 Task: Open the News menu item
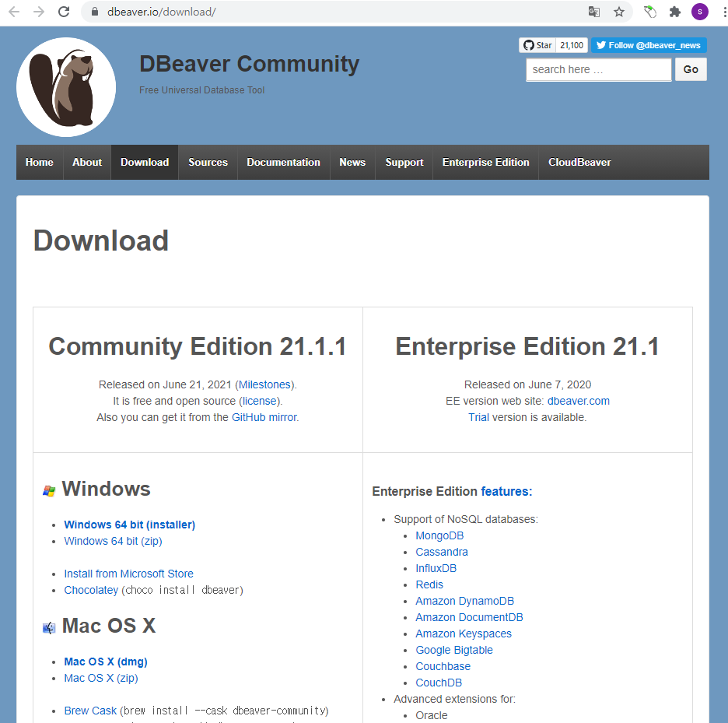pyautogui.click(x=352, y=162)
